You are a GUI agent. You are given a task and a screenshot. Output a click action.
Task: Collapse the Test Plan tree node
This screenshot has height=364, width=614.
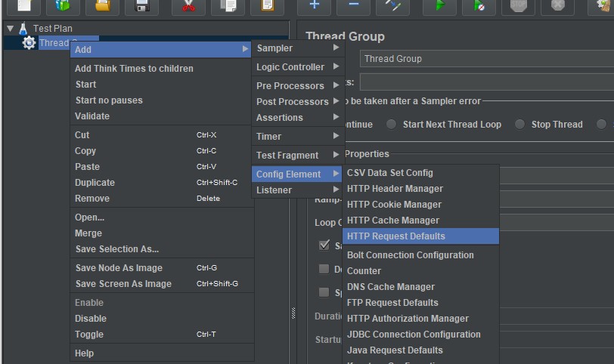pyautogui.click(x=10, y=29)
